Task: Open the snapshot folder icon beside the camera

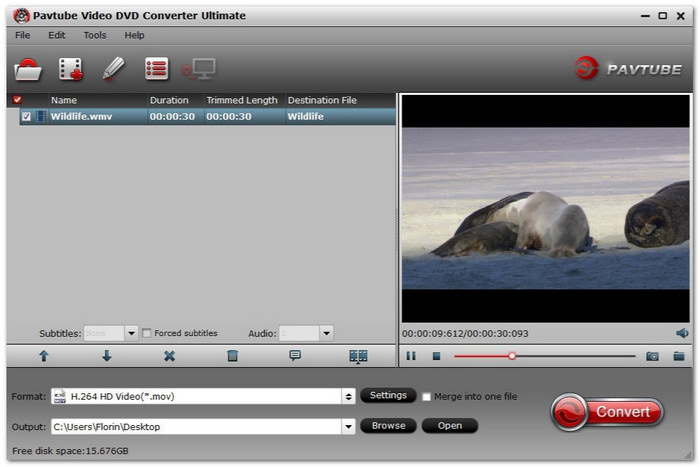Action: click(x=679, y=356)
